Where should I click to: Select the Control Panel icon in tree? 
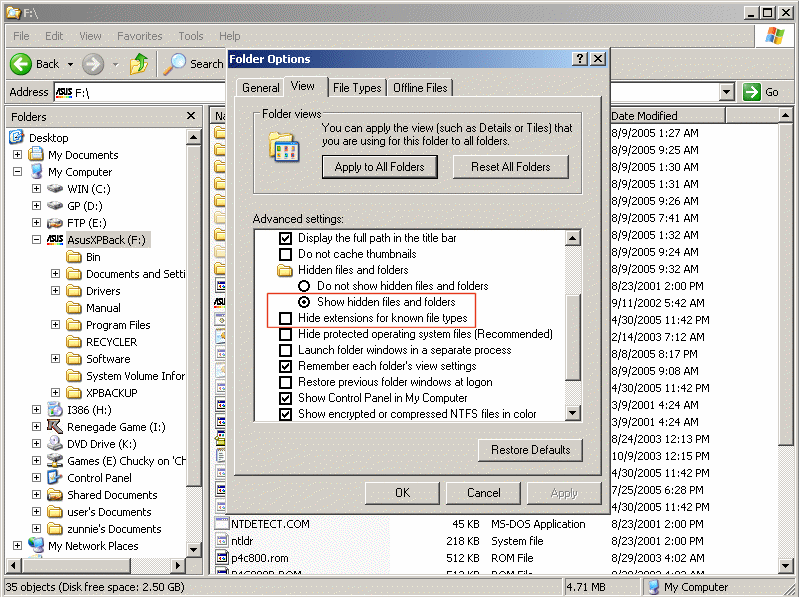55,478
